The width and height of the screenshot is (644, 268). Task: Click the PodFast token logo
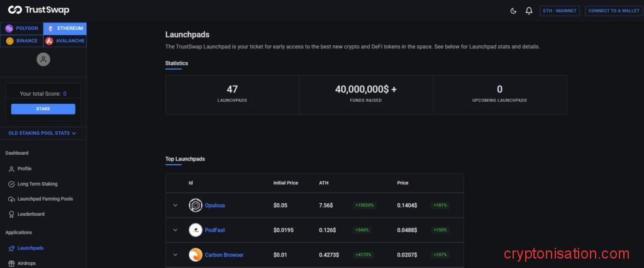195,230
